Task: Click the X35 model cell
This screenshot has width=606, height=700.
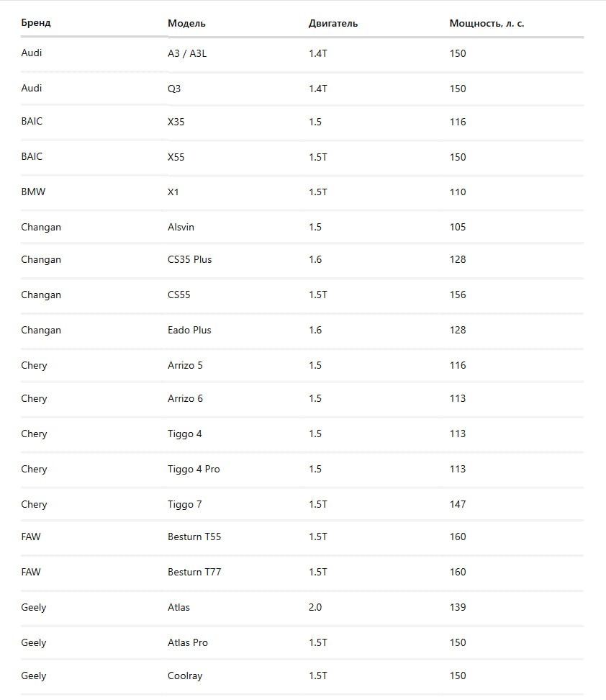Action: point(176,122)
